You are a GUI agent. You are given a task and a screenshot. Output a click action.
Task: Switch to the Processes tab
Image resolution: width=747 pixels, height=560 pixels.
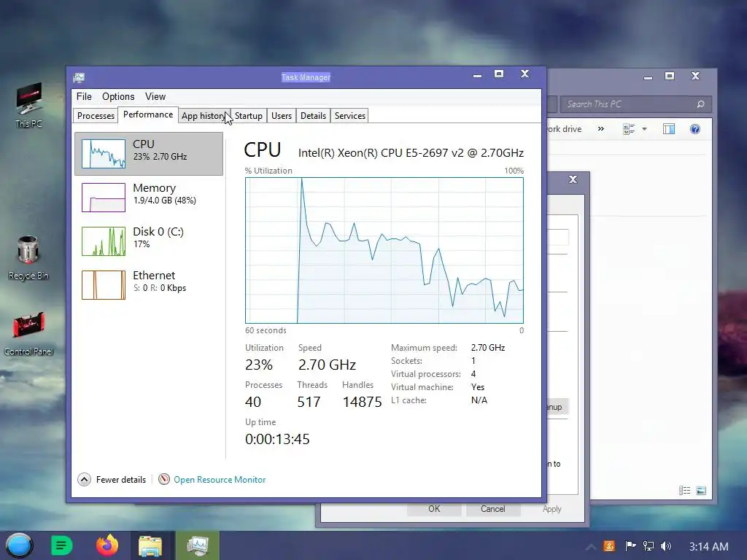click(96, 116)
